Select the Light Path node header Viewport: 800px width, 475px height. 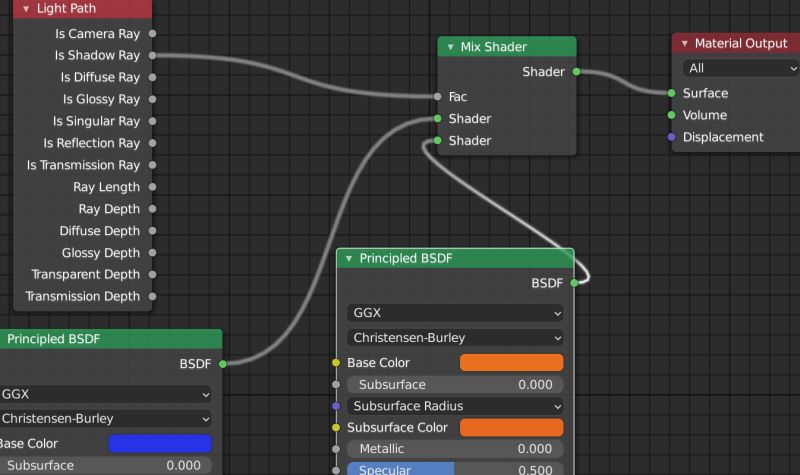tap(83, 9)
